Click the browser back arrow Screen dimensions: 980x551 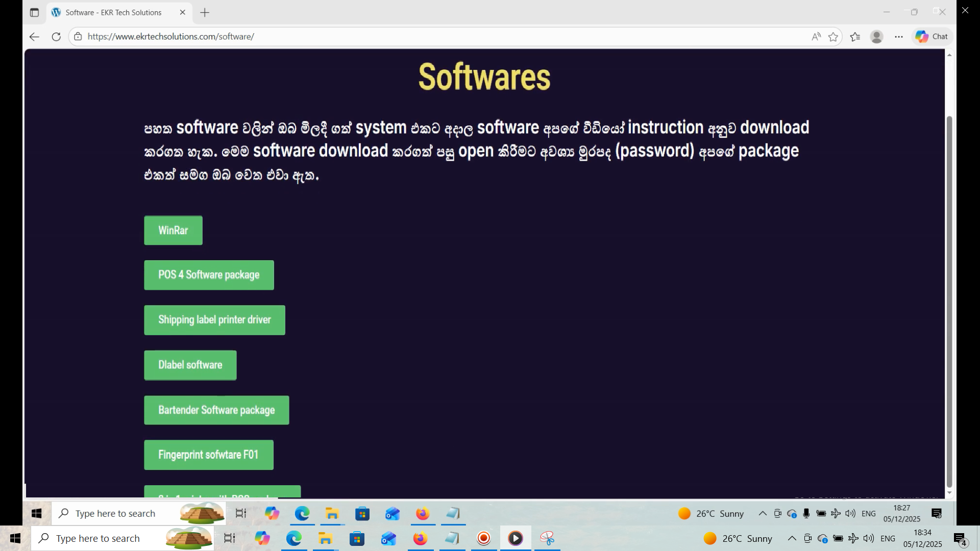[x=34, y=36]
